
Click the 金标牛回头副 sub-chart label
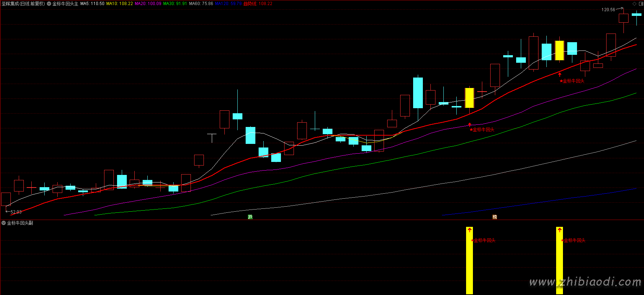20,223
